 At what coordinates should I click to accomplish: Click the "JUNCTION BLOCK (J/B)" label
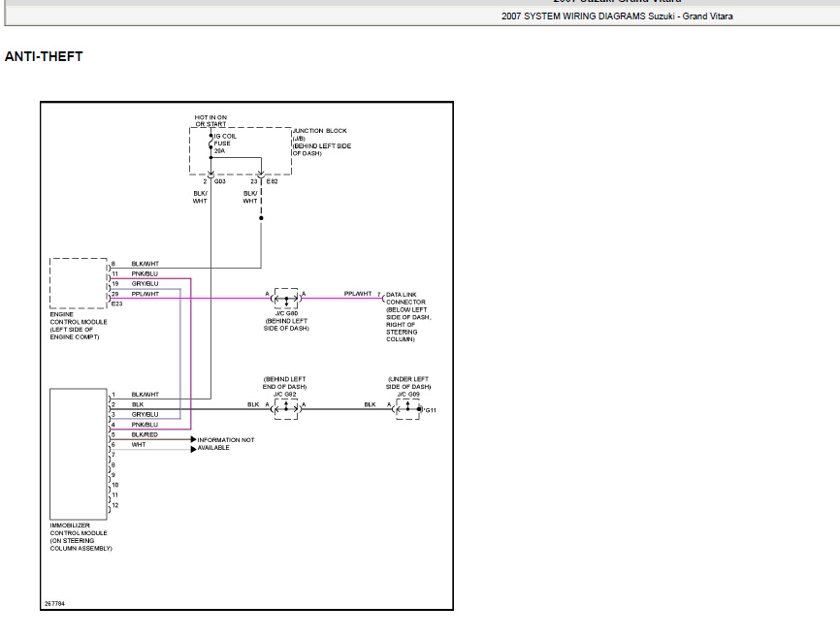point(320,135)
